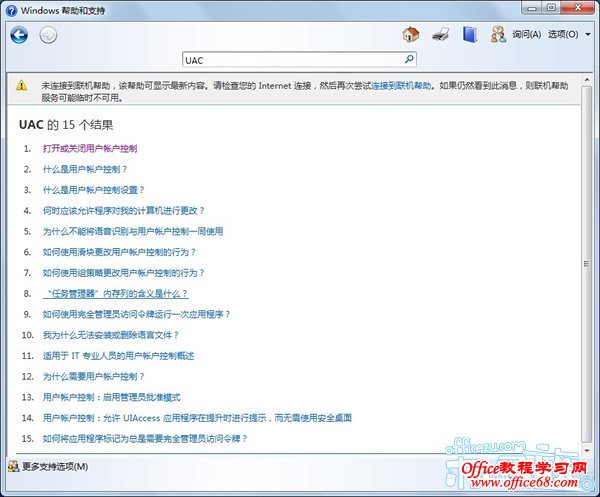600x497 pixels.
Task: Open result 何时应该允许程序对我的计算机进行更改？
Action: click(124, 210)
